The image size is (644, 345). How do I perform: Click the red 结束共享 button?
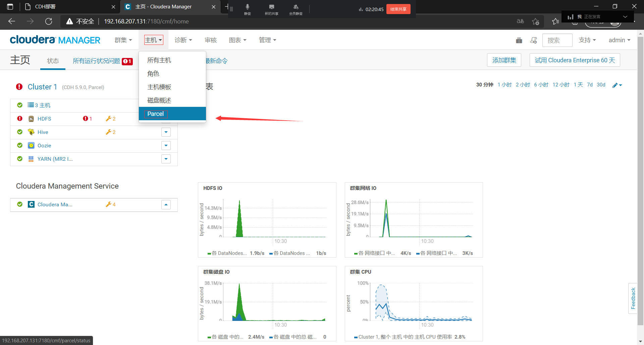pos(398,9)
